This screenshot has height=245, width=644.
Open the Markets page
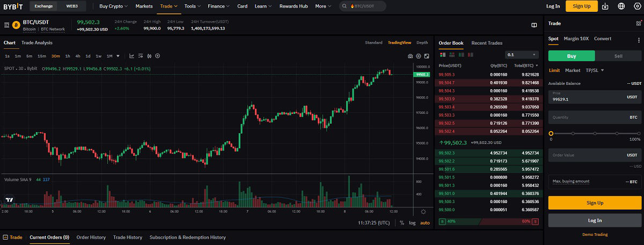point(144,6)
